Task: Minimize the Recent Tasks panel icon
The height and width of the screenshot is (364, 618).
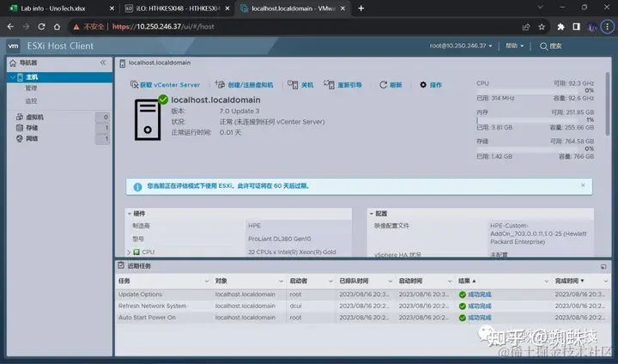Action: tap(603, 267)
